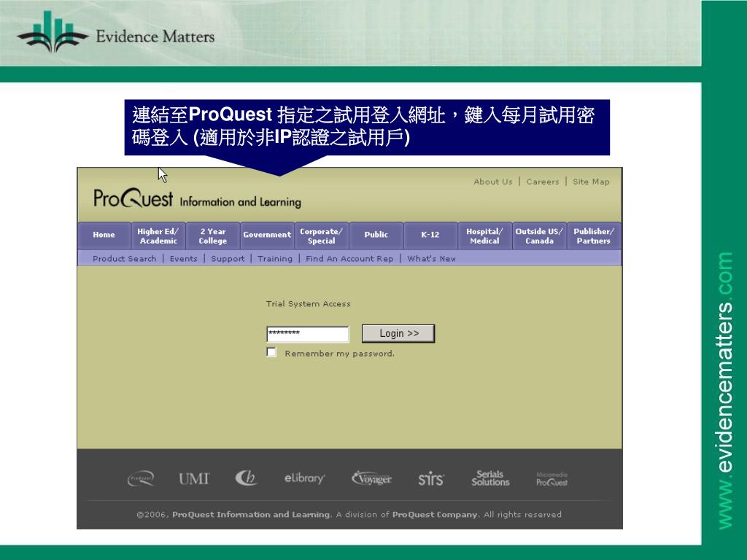
Task: Open the 2 Year College tab
Action: click(213, 236)
